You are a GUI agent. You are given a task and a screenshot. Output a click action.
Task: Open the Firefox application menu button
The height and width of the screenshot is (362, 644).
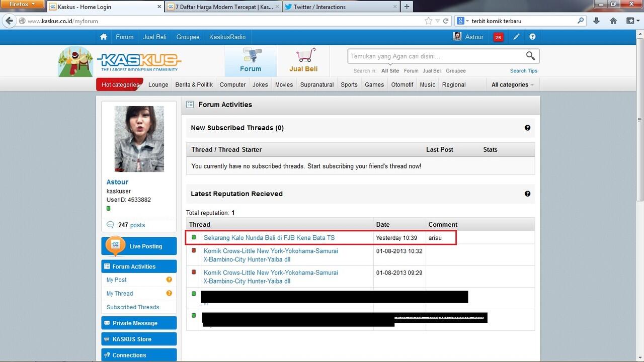[23, 4]
